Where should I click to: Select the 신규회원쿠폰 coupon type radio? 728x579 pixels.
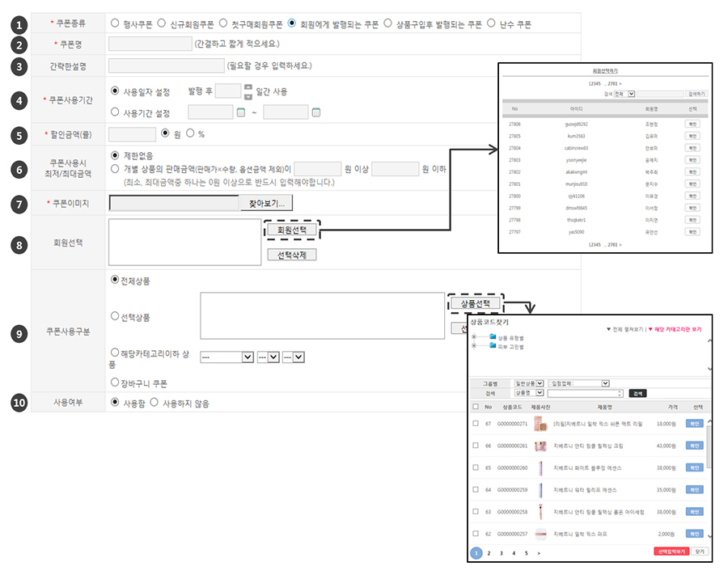click(x=162, y=23)
